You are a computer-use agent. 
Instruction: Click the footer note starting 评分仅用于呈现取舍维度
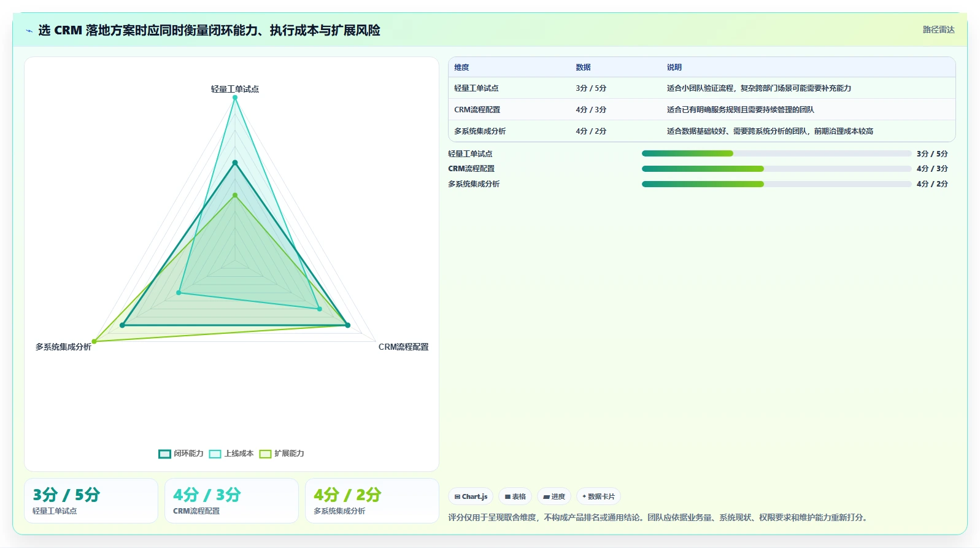[659, 517]
